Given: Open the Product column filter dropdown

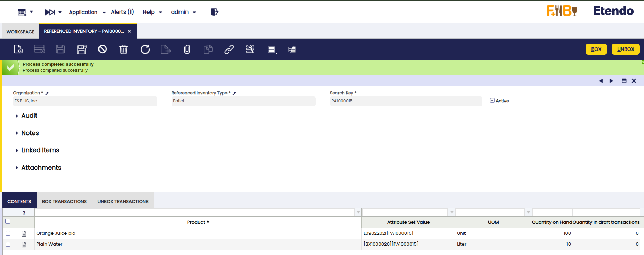Looking at the screenshot, I should (x=358, y=212).
